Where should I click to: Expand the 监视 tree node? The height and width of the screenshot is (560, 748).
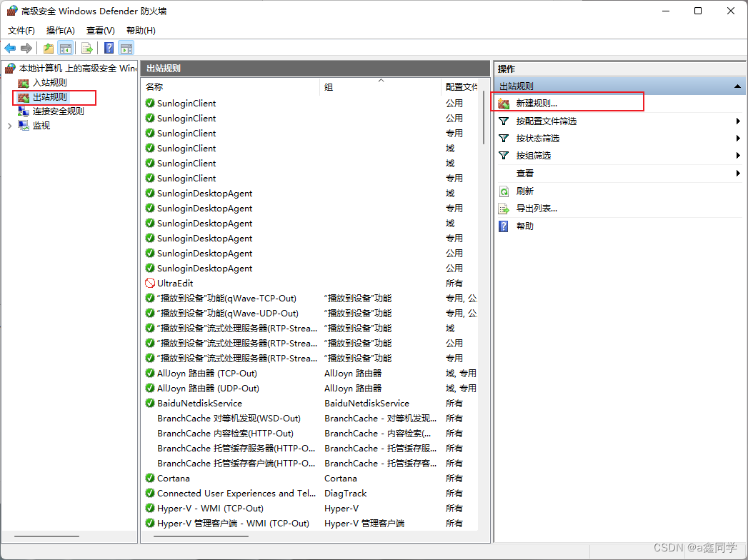9,126
